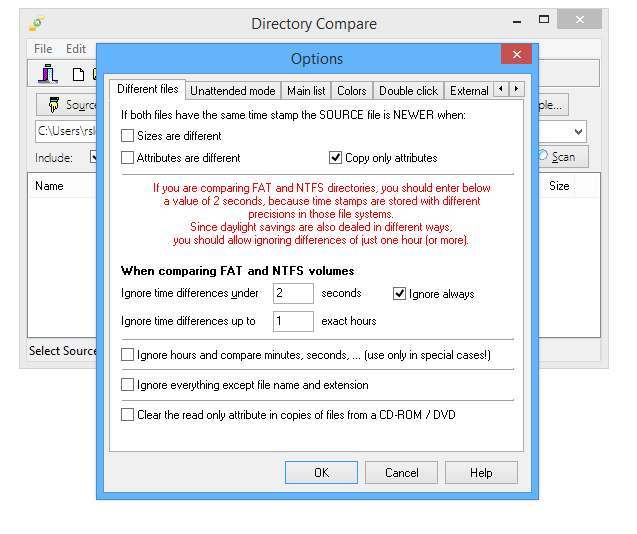
Task: Enable 'Sizes are different' checkbox
Action: [x=128, y=136]
